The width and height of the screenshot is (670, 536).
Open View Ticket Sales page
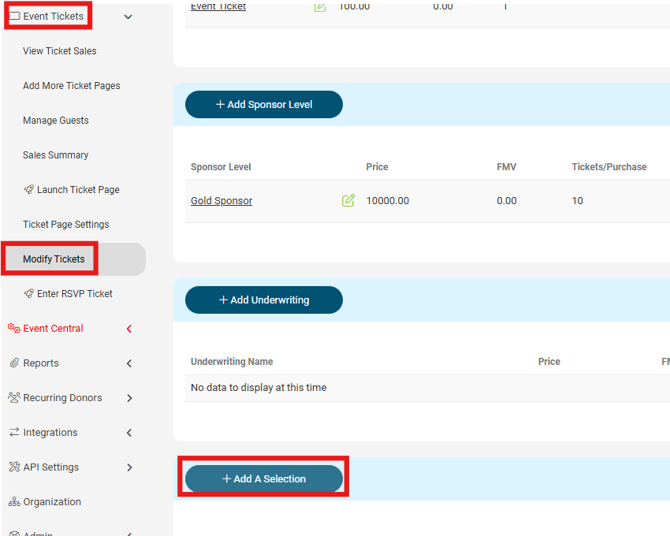tap(60, 51)
